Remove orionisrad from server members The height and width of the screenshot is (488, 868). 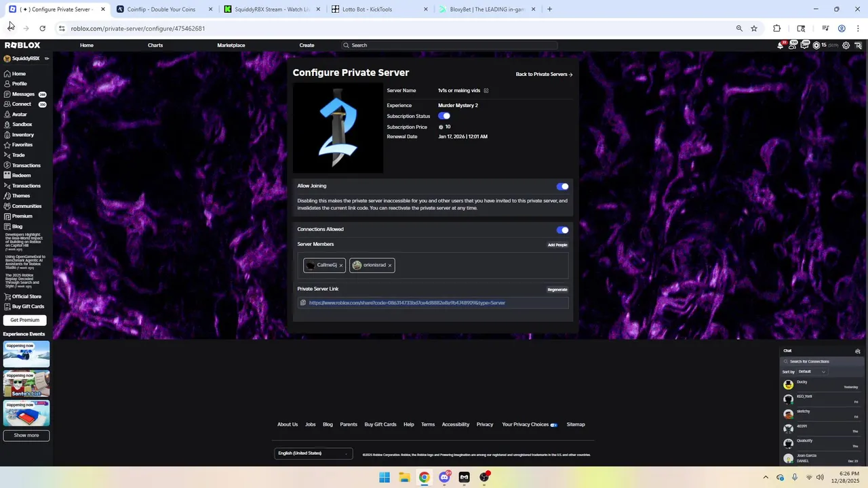pyautogui.click(x=390, y=265)
